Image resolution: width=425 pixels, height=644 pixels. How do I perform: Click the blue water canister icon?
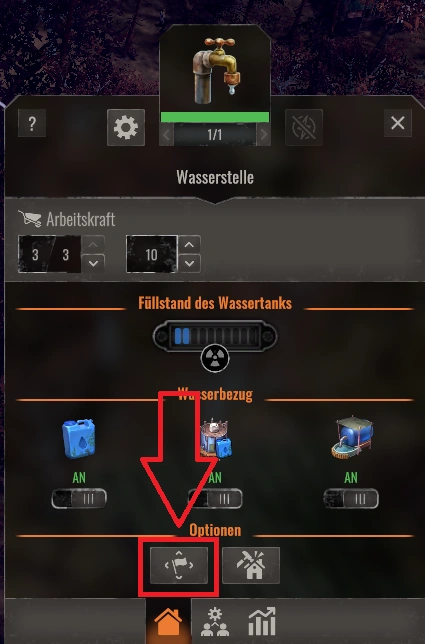coord(79,438)
